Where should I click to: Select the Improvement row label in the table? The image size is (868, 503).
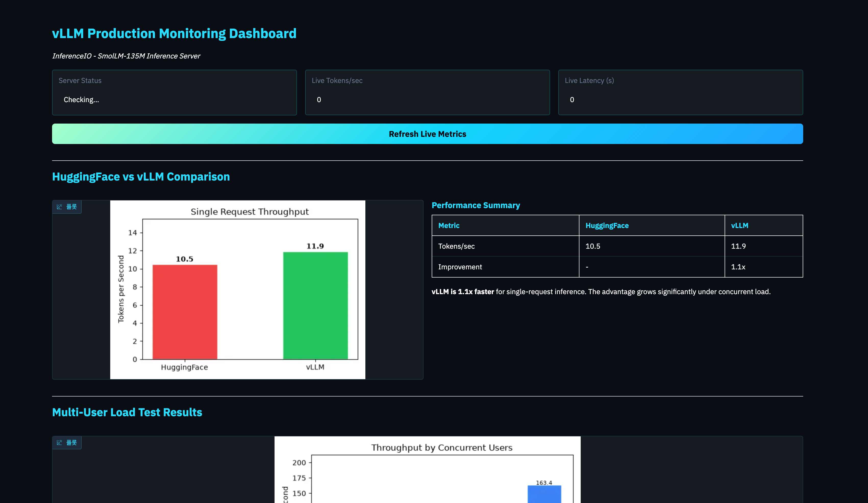(x=460, y=267)
